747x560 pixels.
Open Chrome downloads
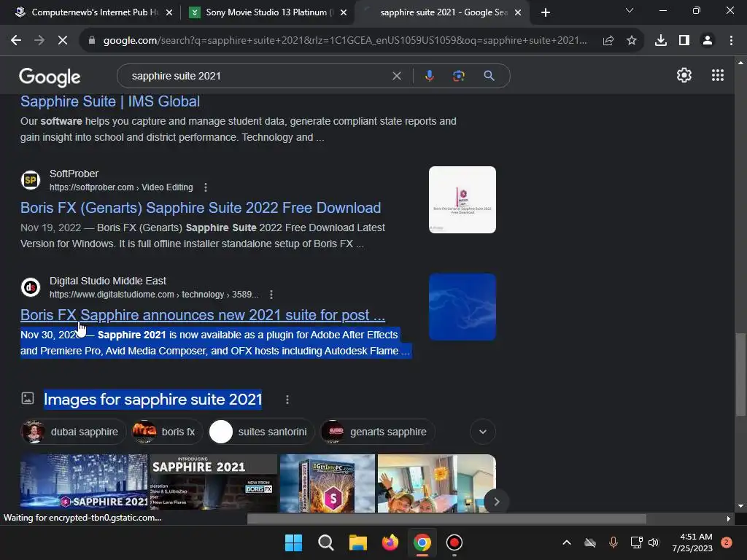pos(661,41)
